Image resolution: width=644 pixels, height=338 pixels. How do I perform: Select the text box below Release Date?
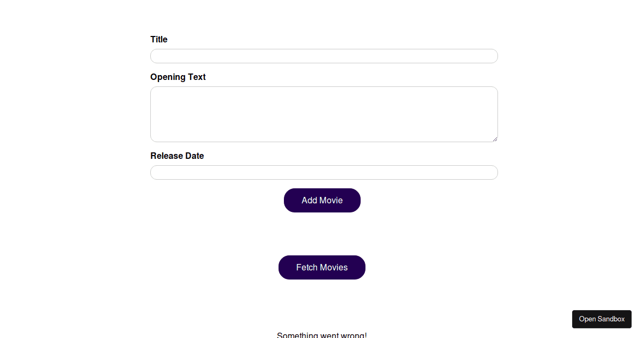[324, 173]
